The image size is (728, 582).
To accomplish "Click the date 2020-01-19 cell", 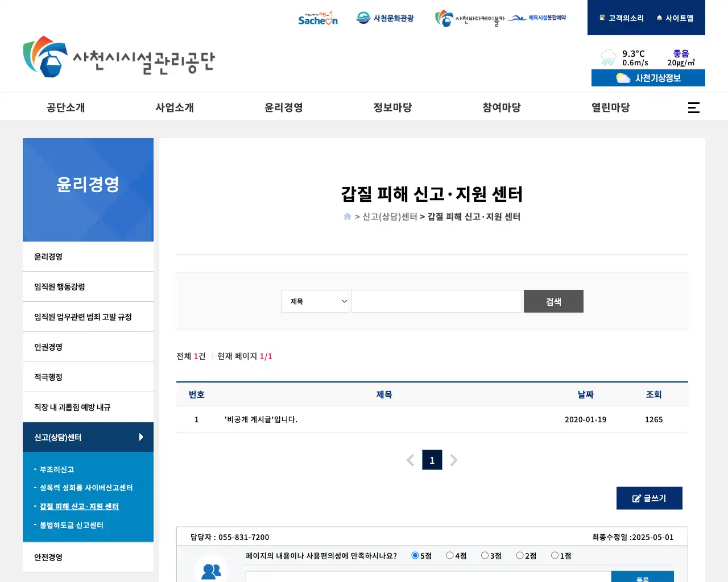I will point(585,419).
